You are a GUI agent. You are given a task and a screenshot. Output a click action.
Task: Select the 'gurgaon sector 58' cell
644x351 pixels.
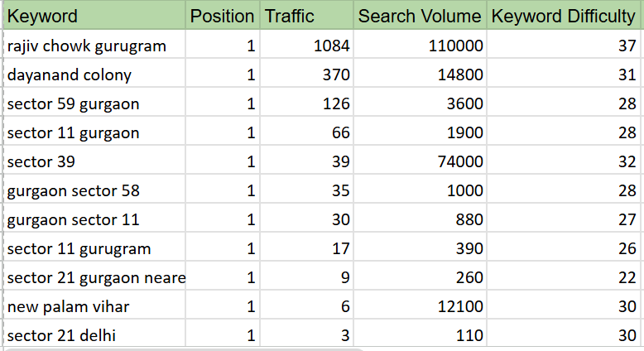point(94,189)
